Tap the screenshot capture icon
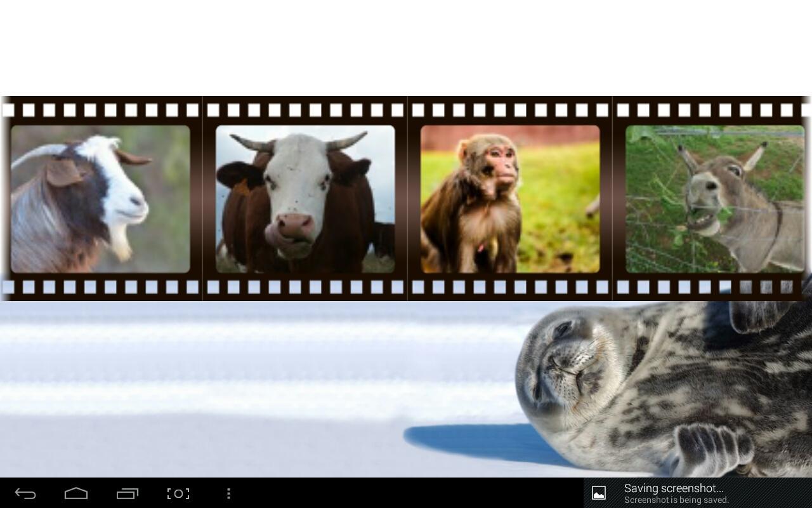The height and width of the screenshot is (508, 812). pyautogui.click(x=178, y=493)
